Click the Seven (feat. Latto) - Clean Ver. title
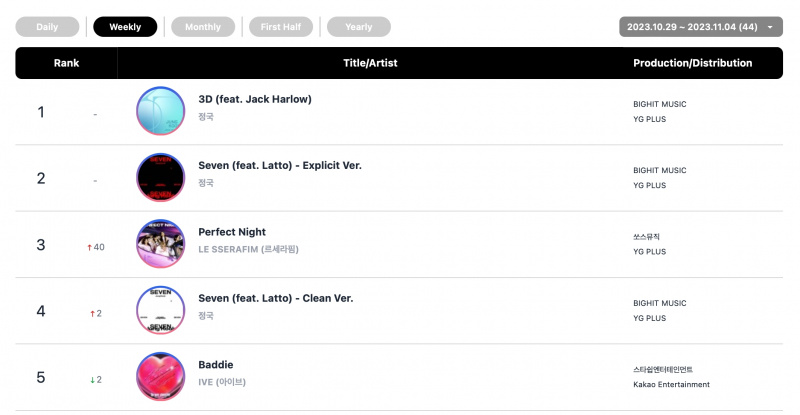Screen dimensions: 800x415 (x=276, y=298)
